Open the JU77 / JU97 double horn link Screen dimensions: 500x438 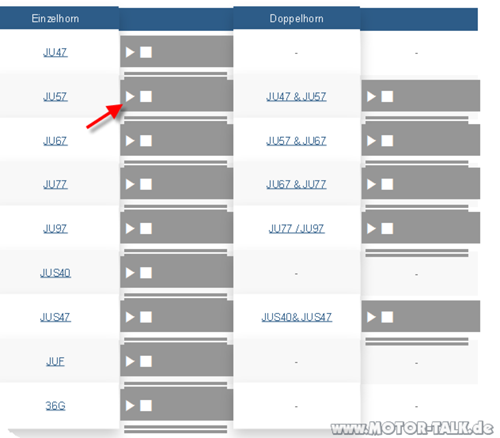coord(296,229)
